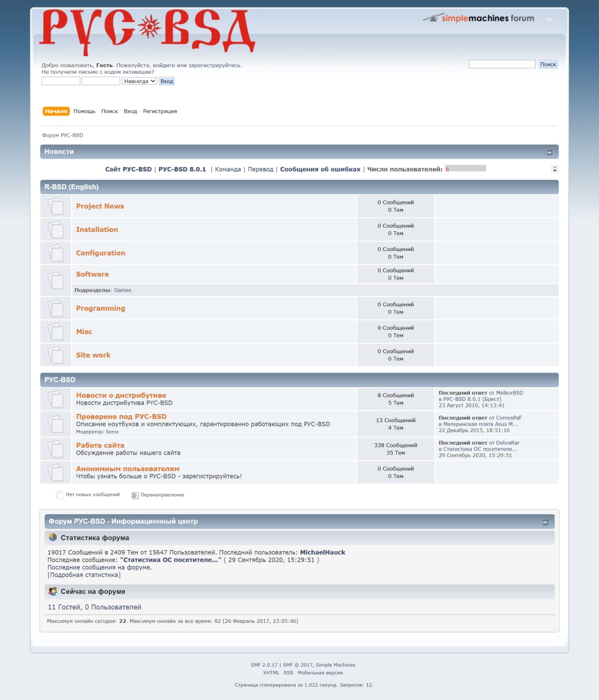The image size is (599, 700).
Task: Open the MichaelHauck latest member link
Action: tap(322, 552)
